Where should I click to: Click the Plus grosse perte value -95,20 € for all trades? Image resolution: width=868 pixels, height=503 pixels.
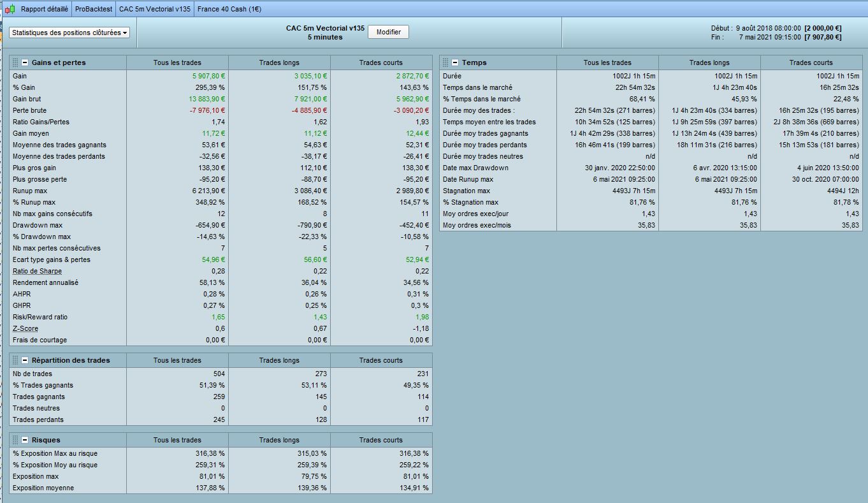[x=211, y=179]
